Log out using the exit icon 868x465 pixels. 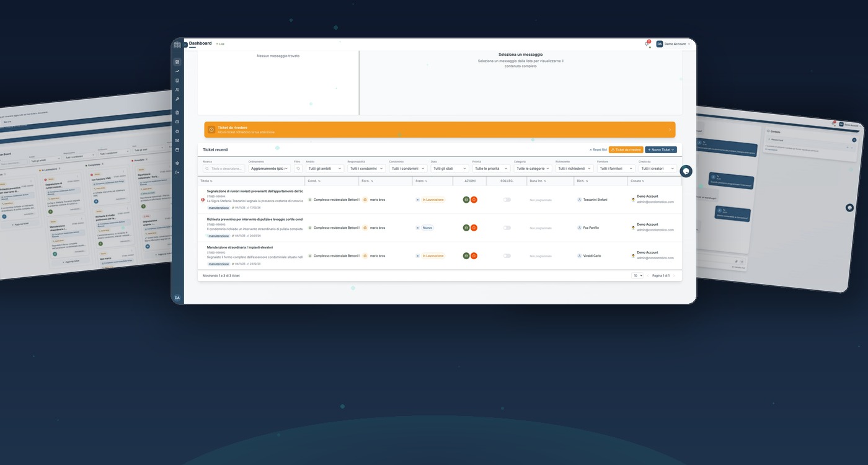(177, 172)
